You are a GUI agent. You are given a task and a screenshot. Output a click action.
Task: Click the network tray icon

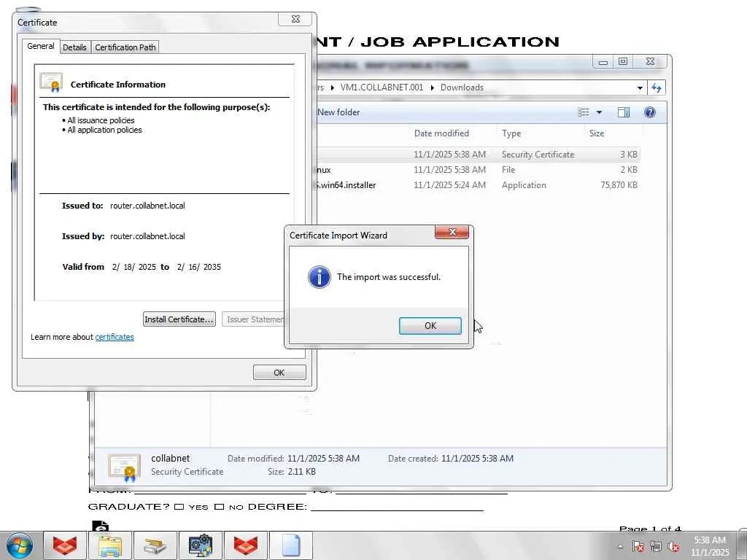tap(656, 547)
